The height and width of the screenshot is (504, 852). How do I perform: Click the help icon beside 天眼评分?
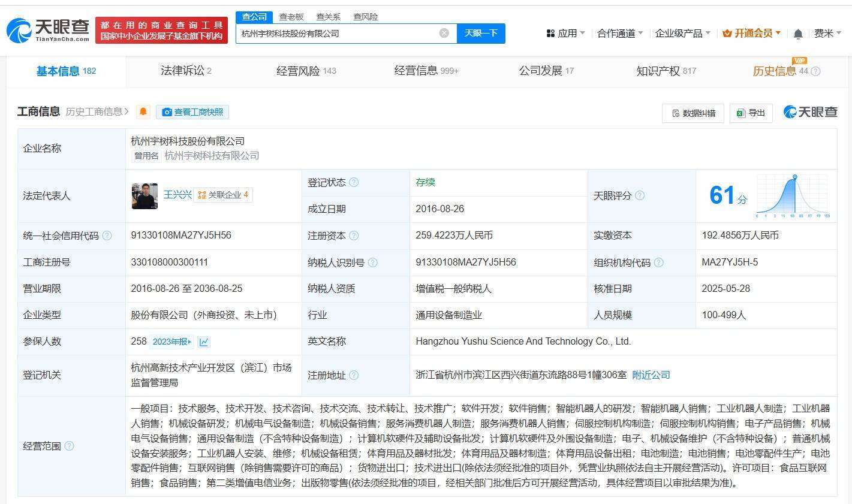pos(640,195)
